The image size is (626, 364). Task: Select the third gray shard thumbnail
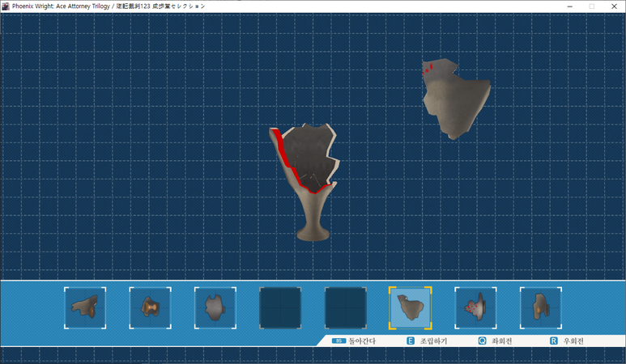point(215,308)
